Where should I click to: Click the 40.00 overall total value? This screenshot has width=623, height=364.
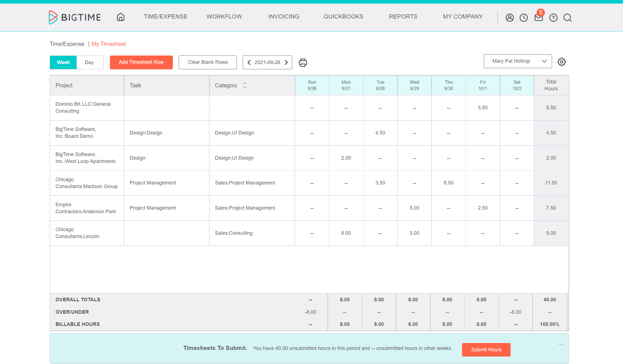[x=550, y=300]
